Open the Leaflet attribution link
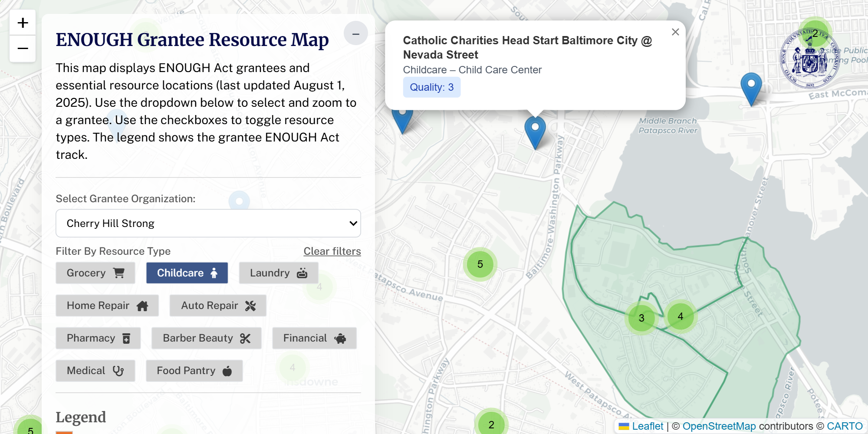The height and width of the screenshot is (434, 868). click(647, 426)
